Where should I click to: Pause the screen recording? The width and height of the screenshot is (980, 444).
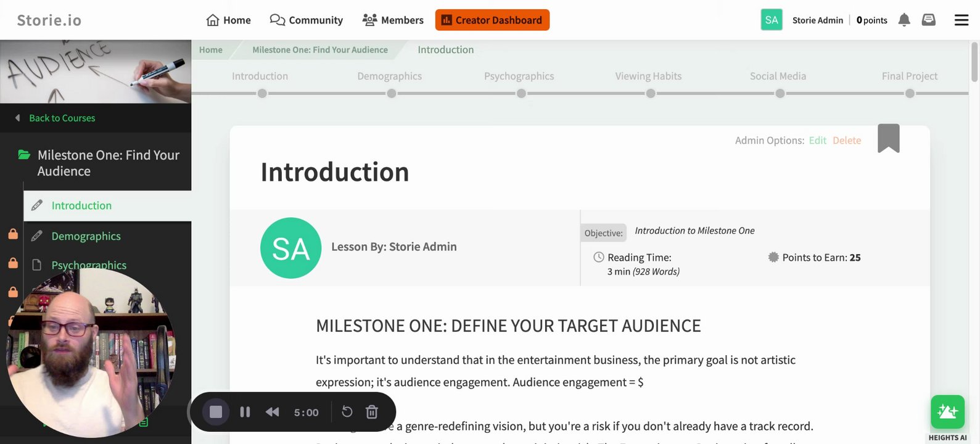point(245,412)
